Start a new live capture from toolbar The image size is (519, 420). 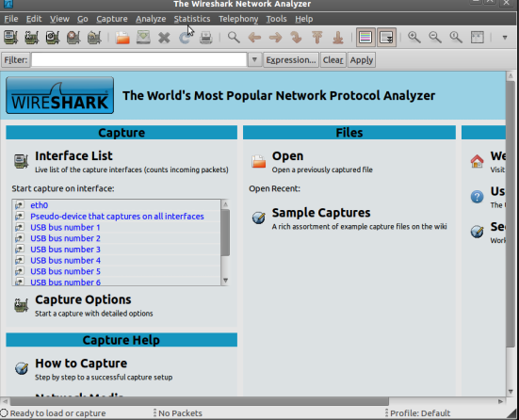coord(53,37)
